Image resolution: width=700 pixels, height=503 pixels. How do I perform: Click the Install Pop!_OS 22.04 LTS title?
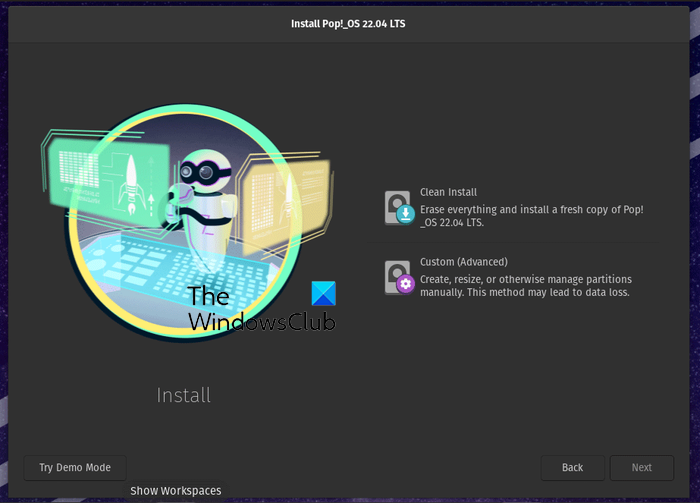click(x=348, y=24)
